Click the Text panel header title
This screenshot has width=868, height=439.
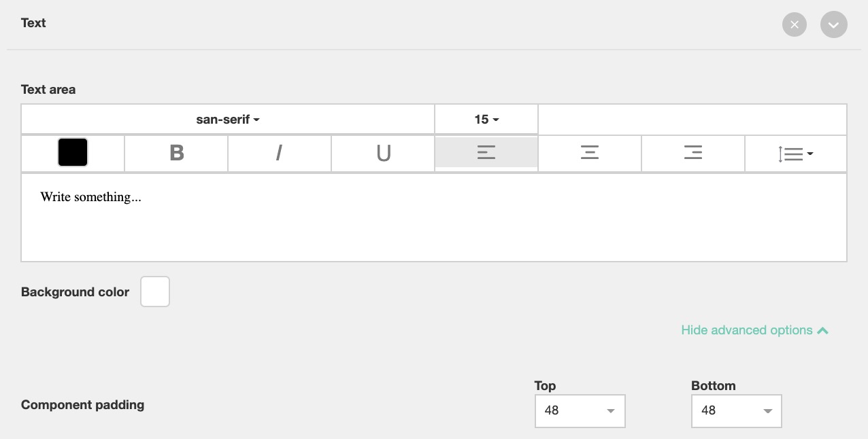(x=33, y=23)
